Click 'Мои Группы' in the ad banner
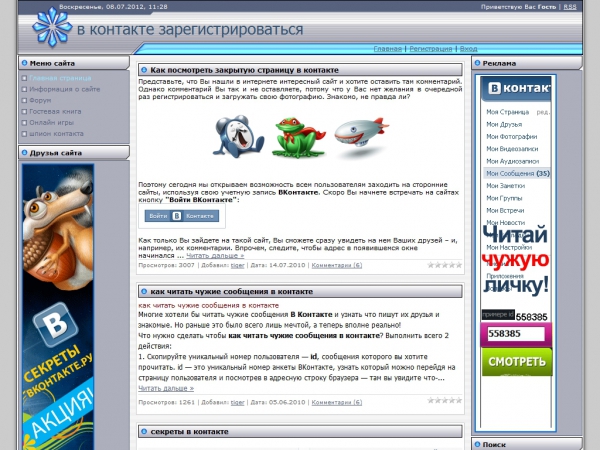The image size is (600, 450). point(504,198)
